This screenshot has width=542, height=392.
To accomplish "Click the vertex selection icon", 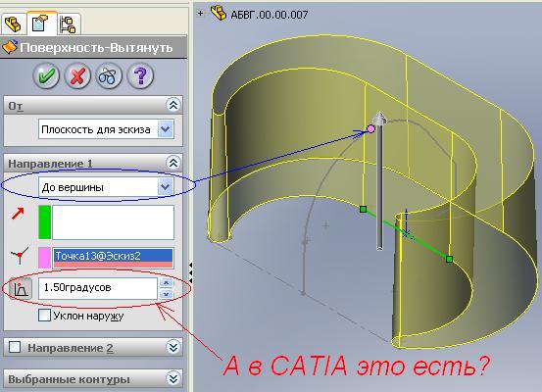I will 19,256.
